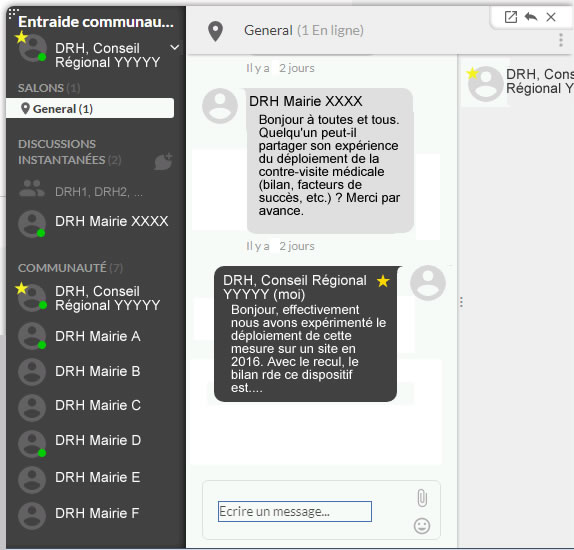Open the three-dot options menu

(x=561, y=40)
